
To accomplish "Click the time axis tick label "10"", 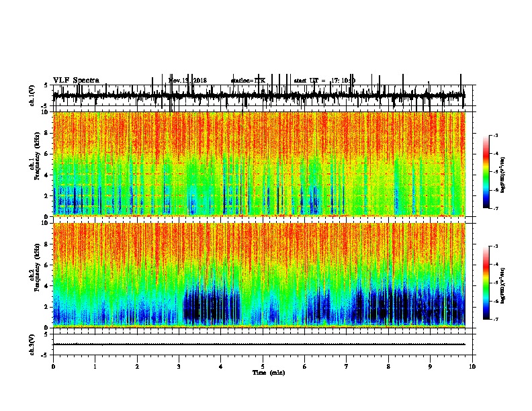I will 472,367.
